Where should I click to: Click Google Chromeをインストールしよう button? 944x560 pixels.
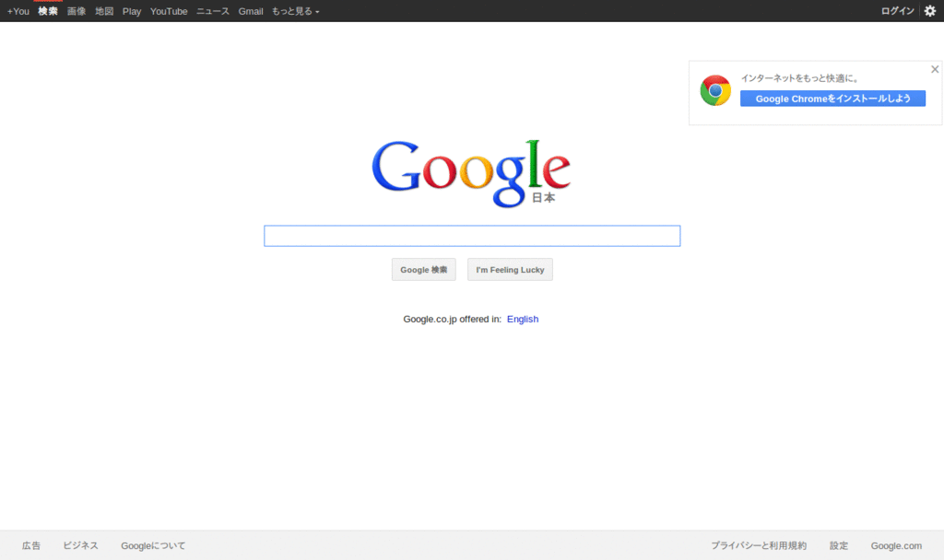point(832,99)
